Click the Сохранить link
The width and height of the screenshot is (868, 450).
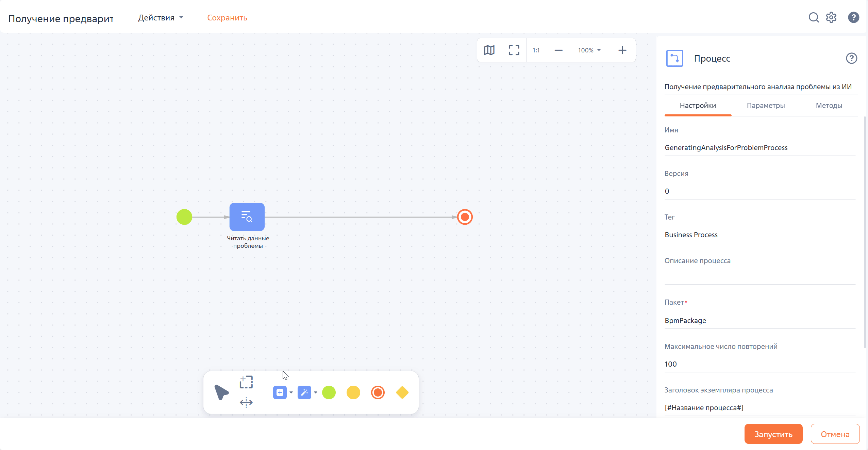point(227,18)
